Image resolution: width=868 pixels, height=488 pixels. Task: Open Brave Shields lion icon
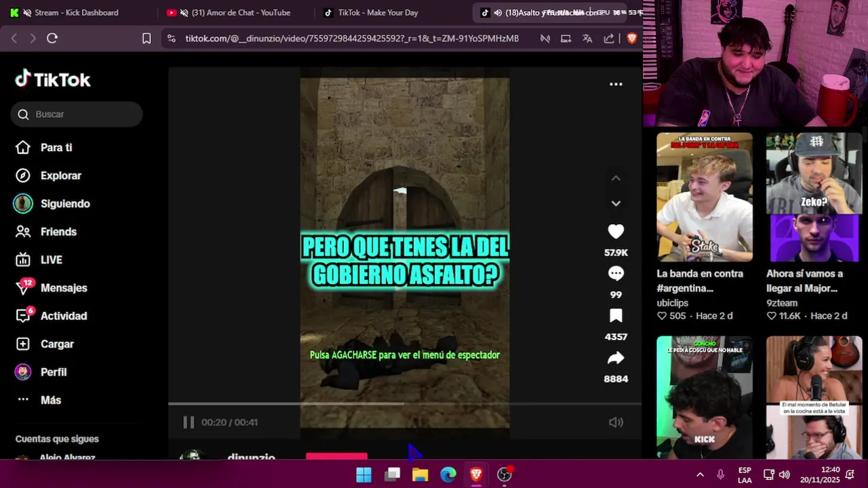(x=632, y=39)
